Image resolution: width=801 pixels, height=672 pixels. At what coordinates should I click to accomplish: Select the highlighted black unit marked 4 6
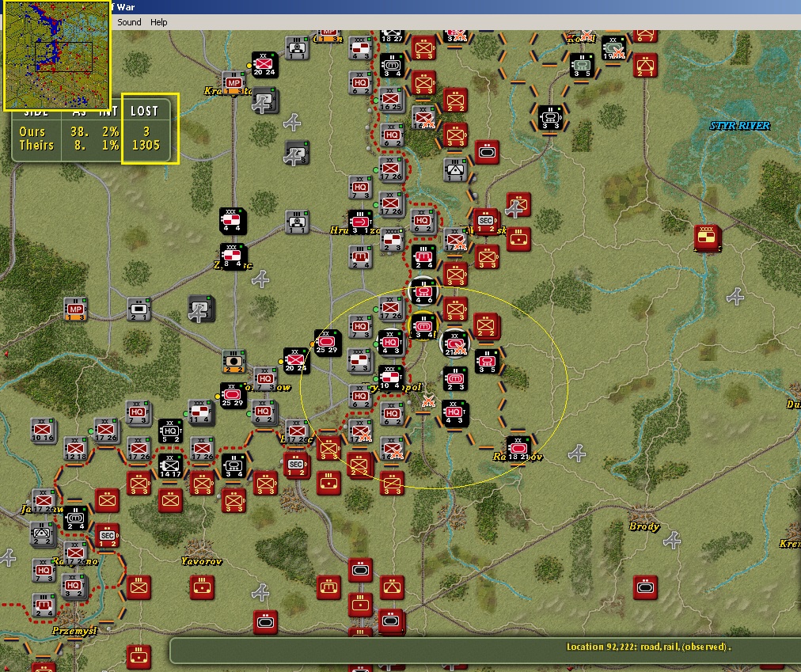tap(423, 291)
